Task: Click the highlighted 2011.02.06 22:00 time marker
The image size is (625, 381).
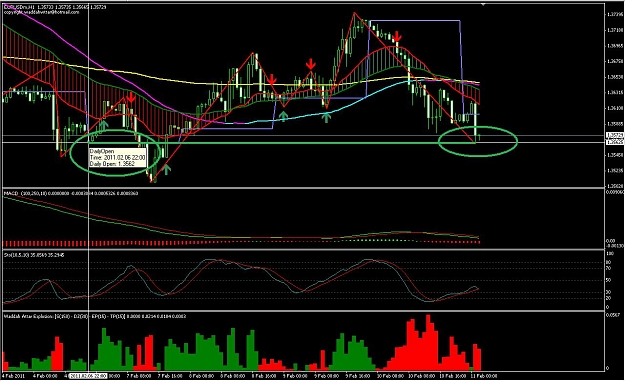Action: (88, 376)
